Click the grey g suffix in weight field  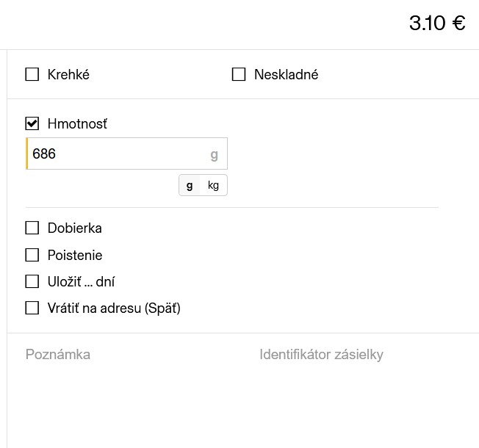point(215,154)
